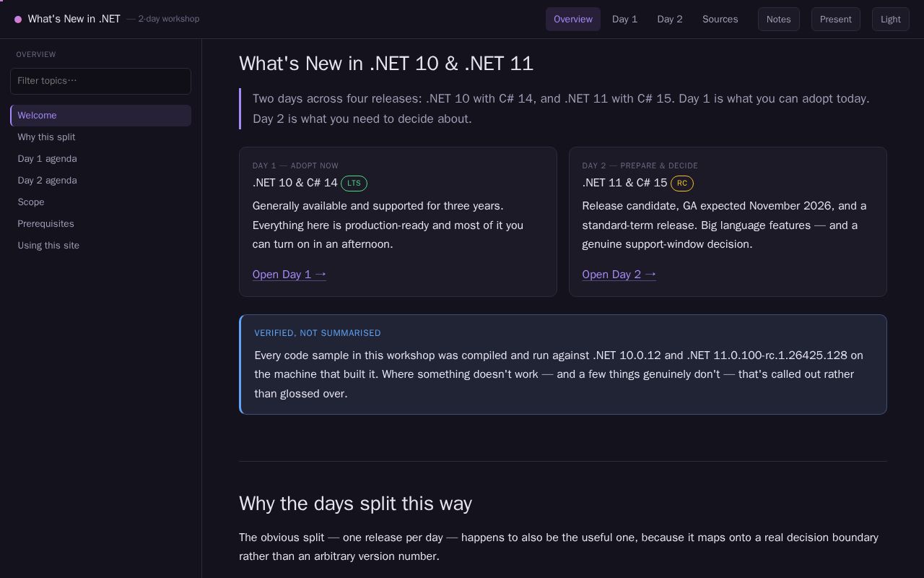Click the OVERVIEW sidebar label
The width and height of the screenshot is (924, 578).
click(36, 55)
